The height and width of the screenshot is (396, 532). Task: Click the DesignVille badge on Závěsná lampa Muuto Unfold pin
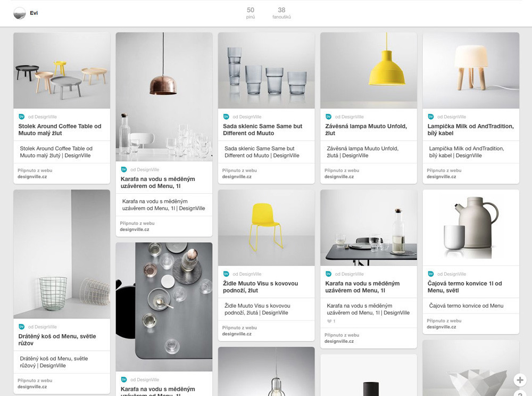point(328,117)
